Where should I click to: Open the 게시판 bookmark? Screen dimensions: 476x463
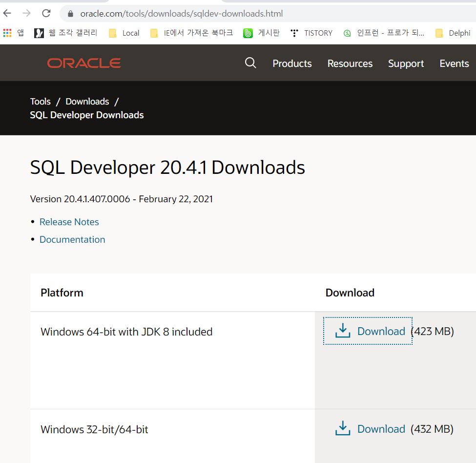tap(261, 33)
